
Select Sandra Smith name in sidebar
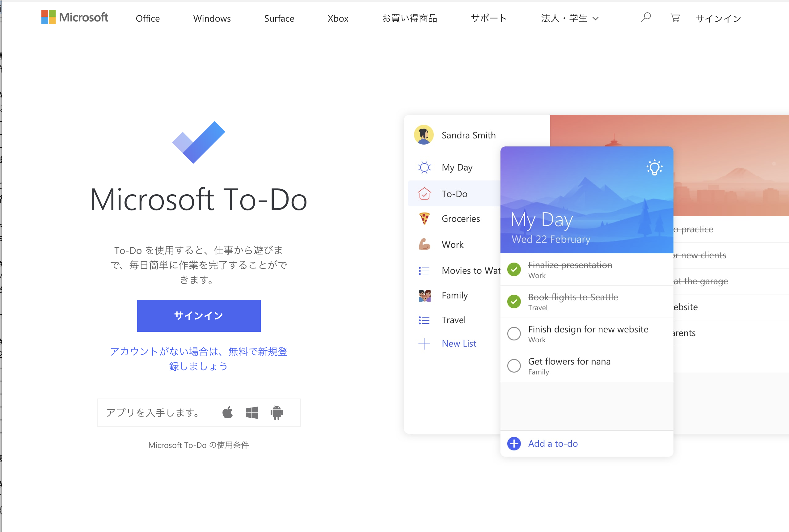(x=468, y=135)
